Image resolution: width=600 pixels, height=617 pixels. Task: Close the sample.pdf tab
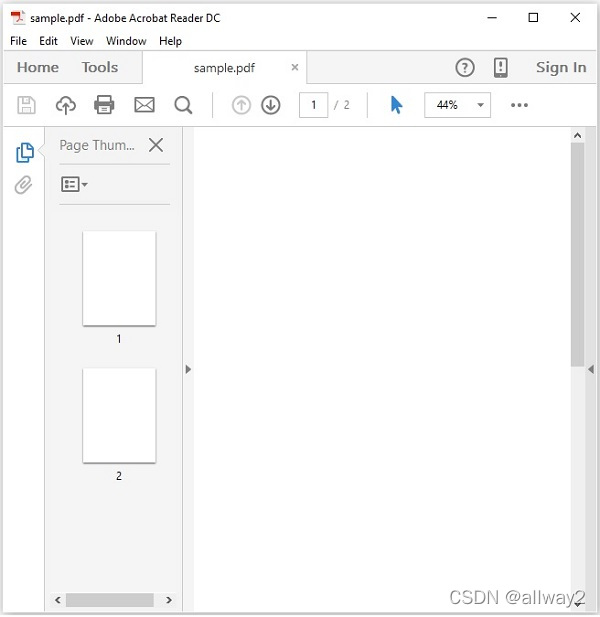coord(295,67)
